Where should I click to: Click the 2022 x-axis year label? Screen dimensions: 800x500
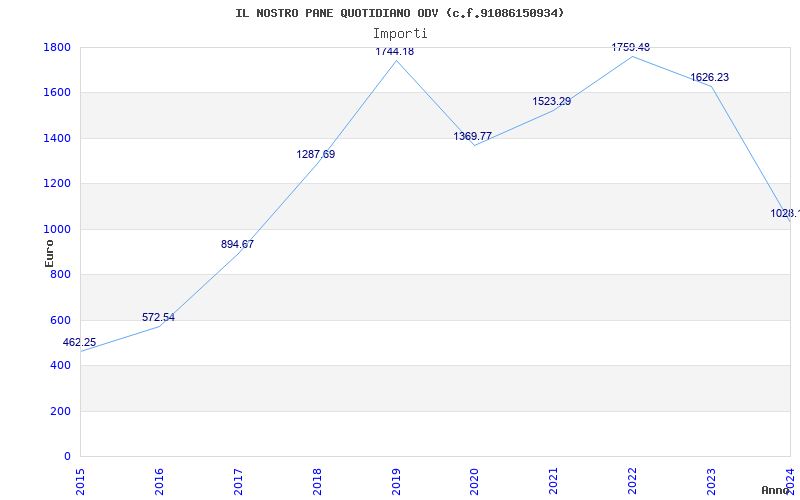tap(632, 482)
